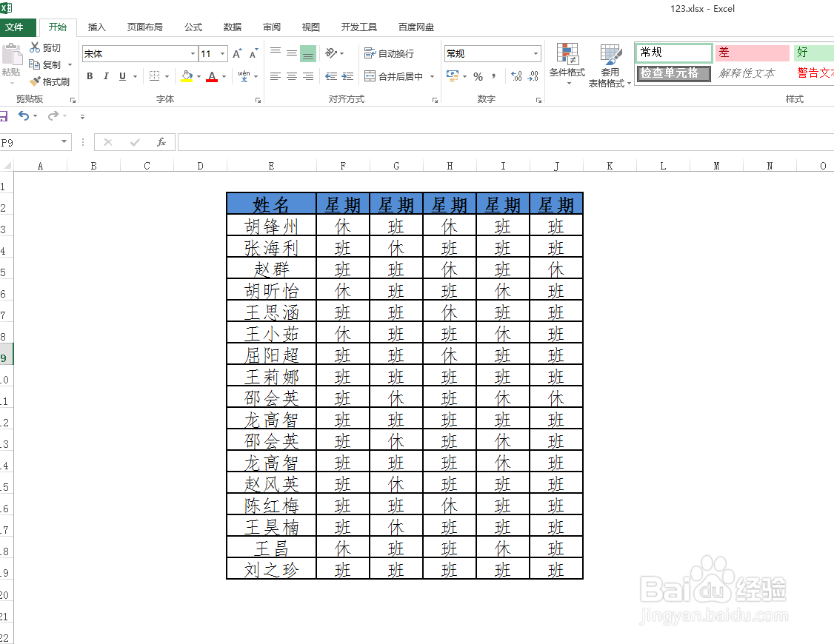
Task: Apply percent style (%)
Action: [478, 76]
